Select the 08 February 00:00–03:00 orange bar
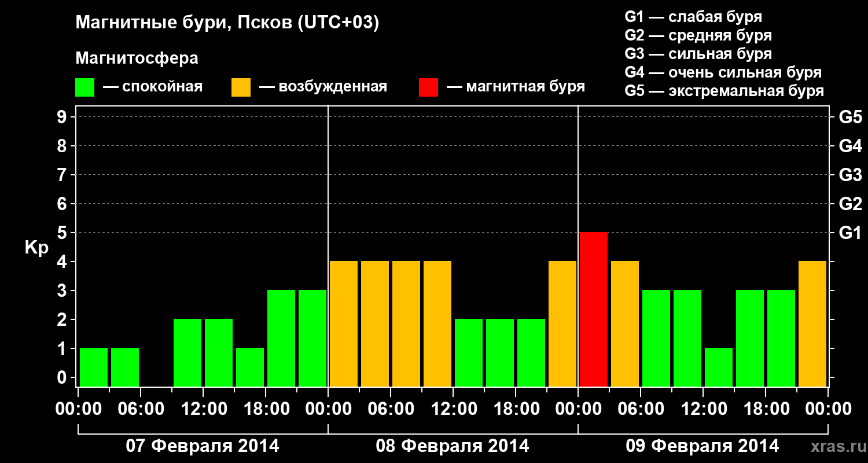 (344, 324)
